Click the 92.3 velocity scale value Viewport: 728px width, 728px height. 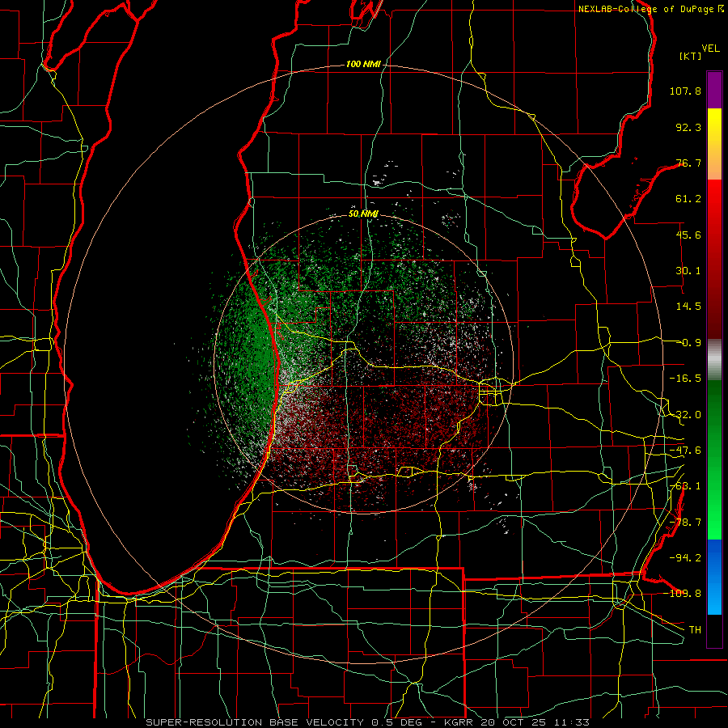(688, 127)
